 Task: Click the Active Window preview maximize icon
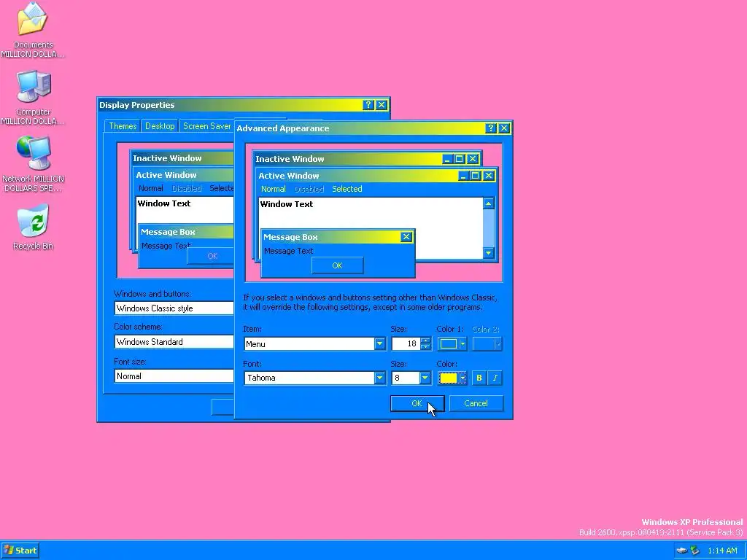(x=475, y=176)
